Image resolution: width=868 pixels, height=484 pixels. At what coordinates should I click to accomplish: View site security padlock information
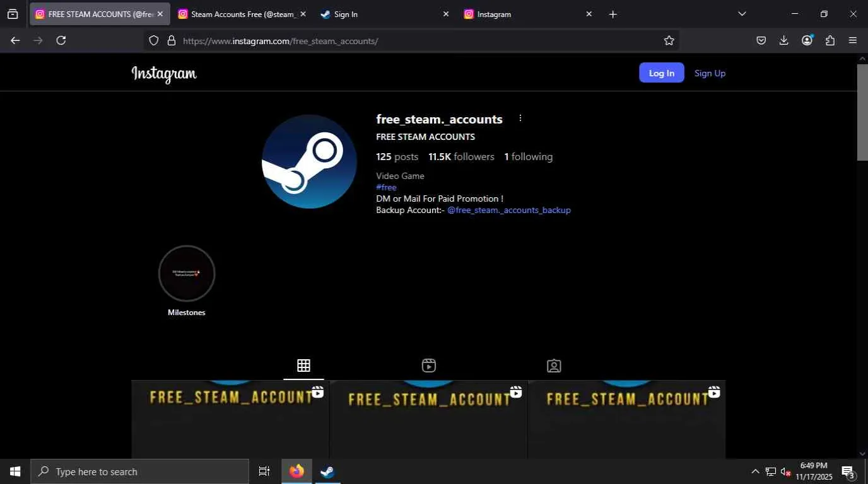(x=171, y=40)
